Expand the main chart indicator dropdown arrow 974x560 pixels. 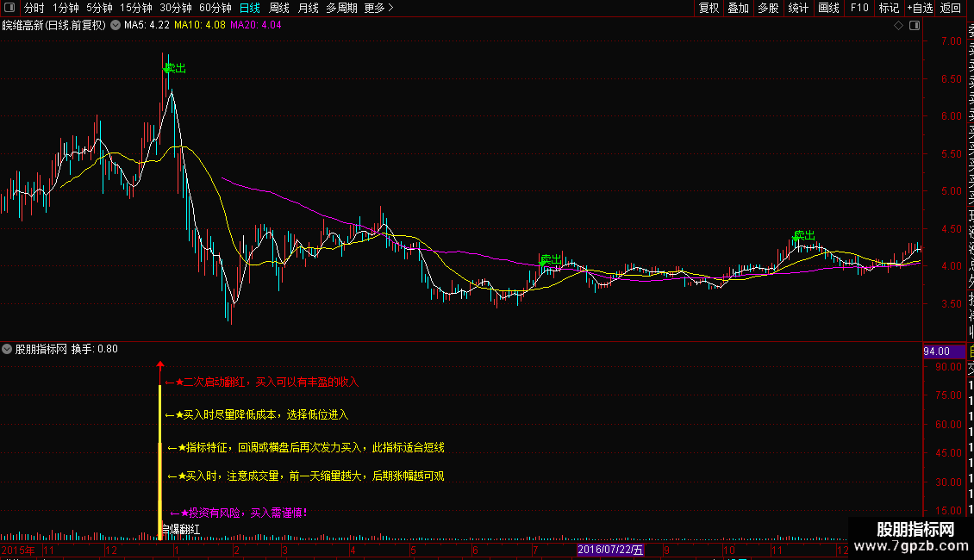click(116, 25)
